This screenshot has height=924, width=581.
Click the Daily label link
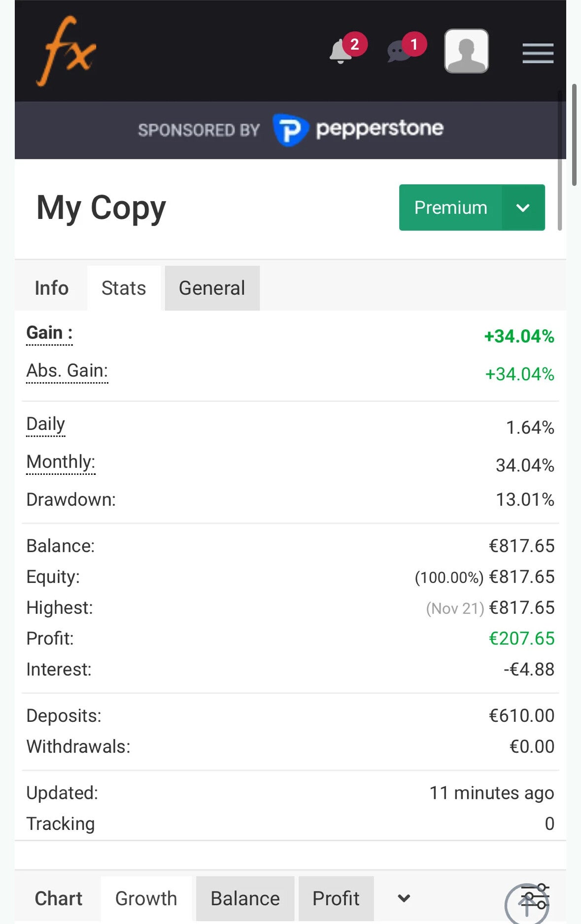(45, 424)
